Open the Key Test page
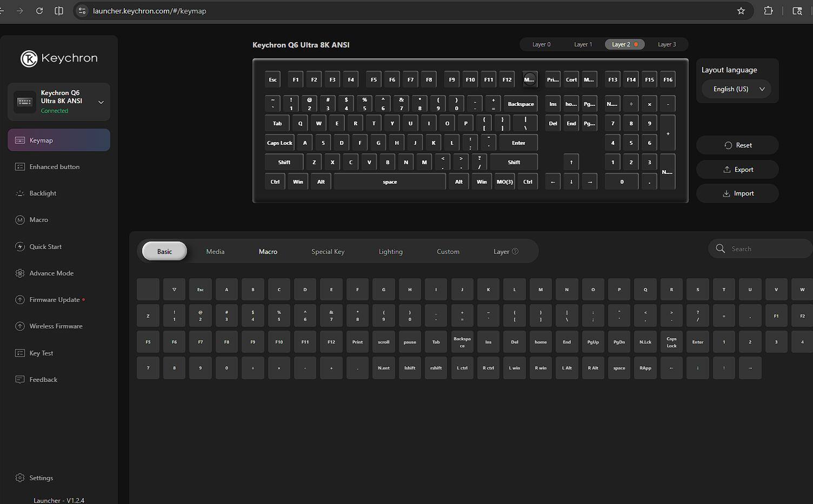This screenshot has width=813, height=504. coord(41,353)
